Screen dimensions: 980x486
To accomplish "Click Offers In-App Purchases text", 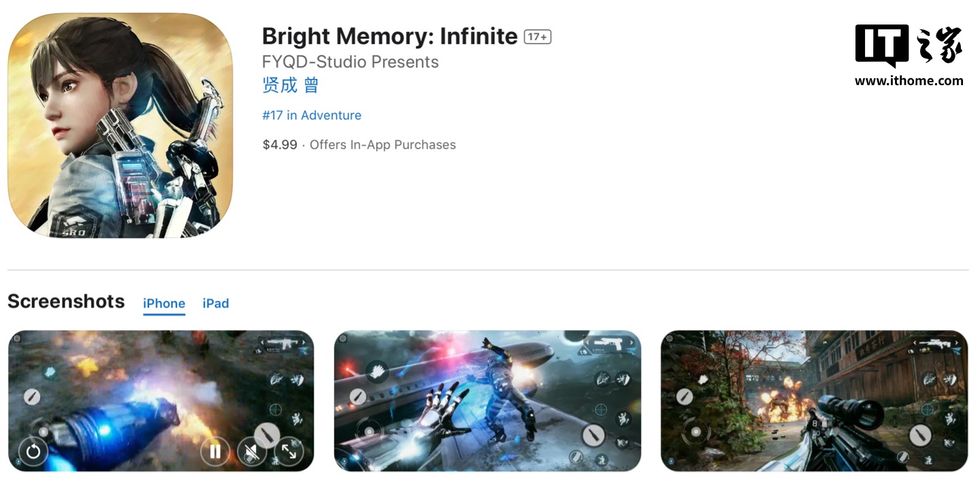I will 382,145.
